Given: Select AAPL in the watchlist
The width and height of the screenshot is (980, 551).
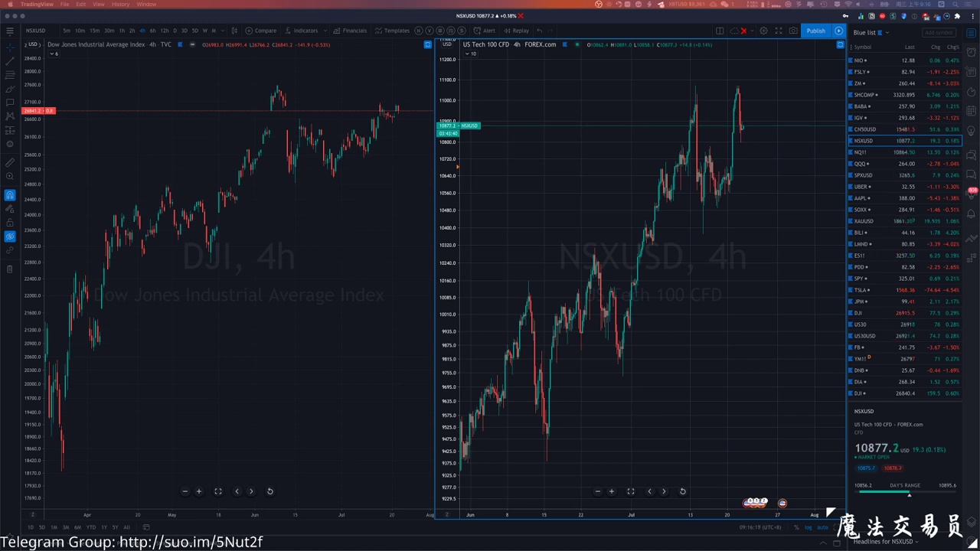Looking at the screenshot, I should (x=904, y=198).
